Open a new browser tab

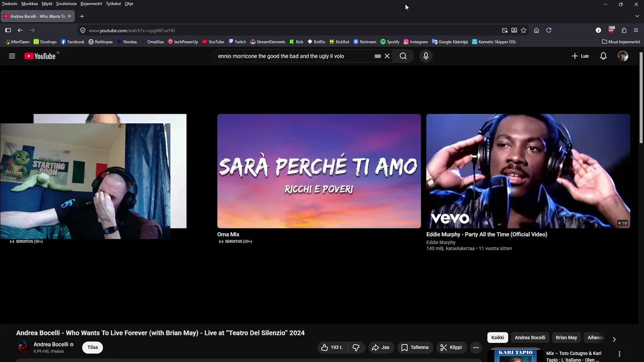coord(82,16)
